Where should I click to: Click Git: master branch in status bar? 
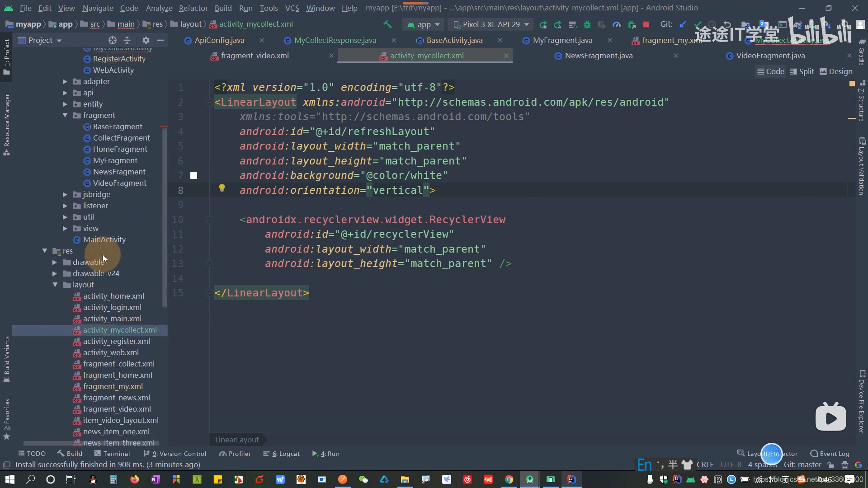[802, 465]
